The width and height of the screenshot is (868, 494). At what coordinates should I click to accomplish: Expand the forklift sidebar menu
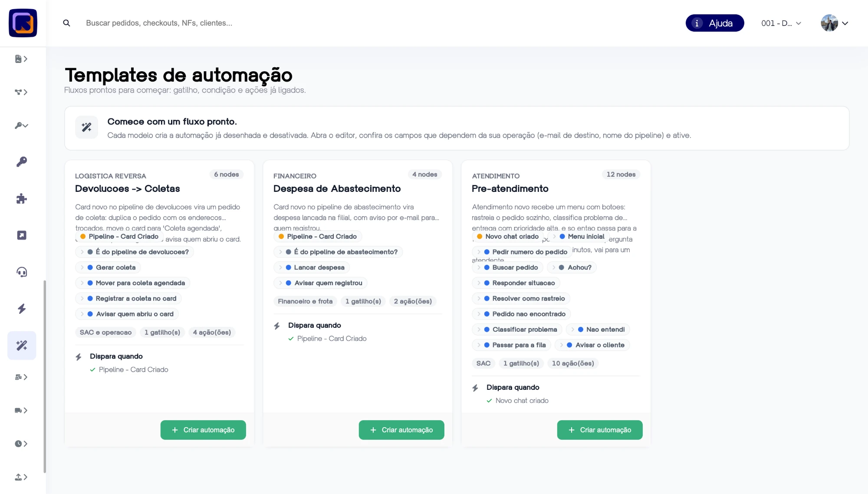pos(21,377)
